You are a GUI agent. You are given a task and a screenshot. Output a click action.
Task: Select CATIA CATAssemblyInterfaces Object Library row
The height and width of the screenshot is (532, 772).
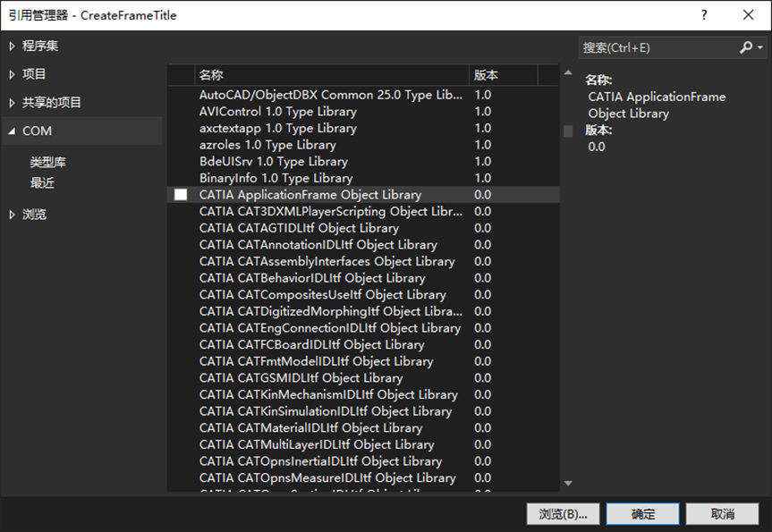(x=363, y=262)
